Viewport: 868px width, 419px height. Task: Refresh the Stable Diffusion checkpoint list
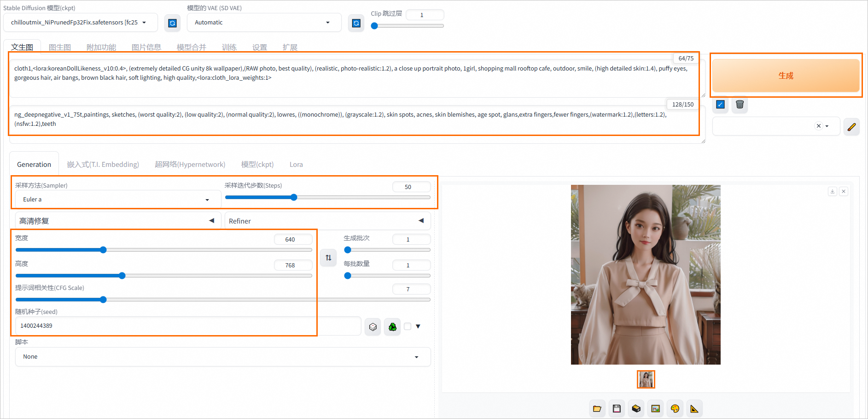(x=172, y=23)
